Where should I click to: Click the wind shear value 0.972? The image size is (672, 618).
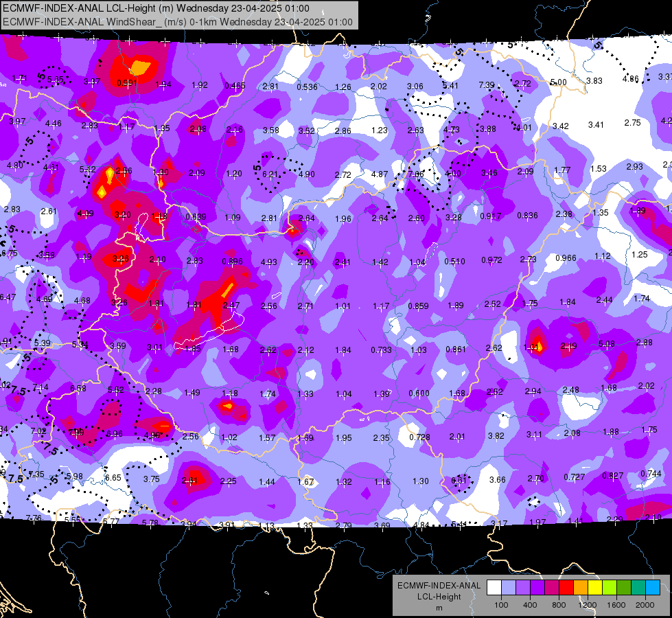point(491,260)
